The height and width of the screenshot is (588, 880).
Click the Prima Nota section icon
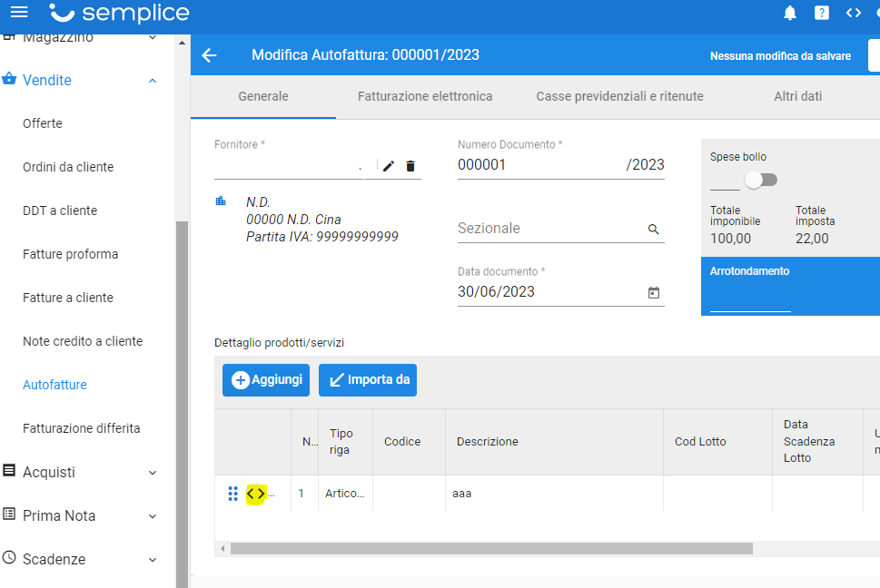pos(9,514)
